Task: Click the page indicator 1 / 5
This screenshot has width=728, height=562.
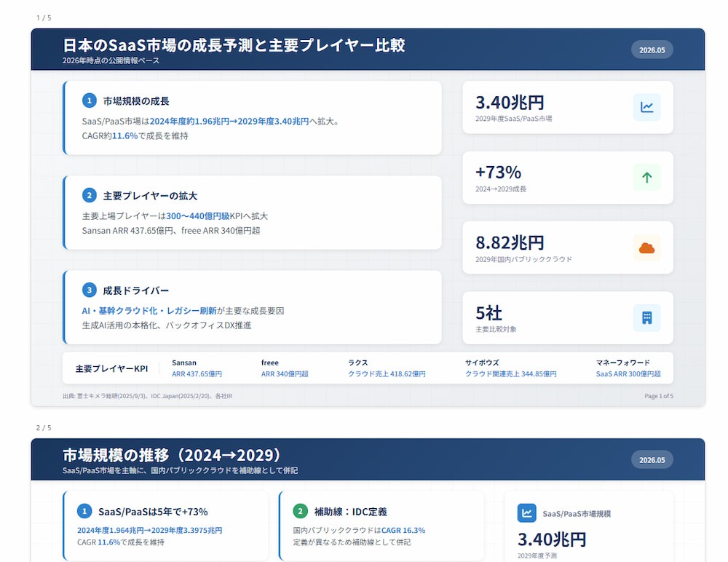Action: (x=44, y=17)
